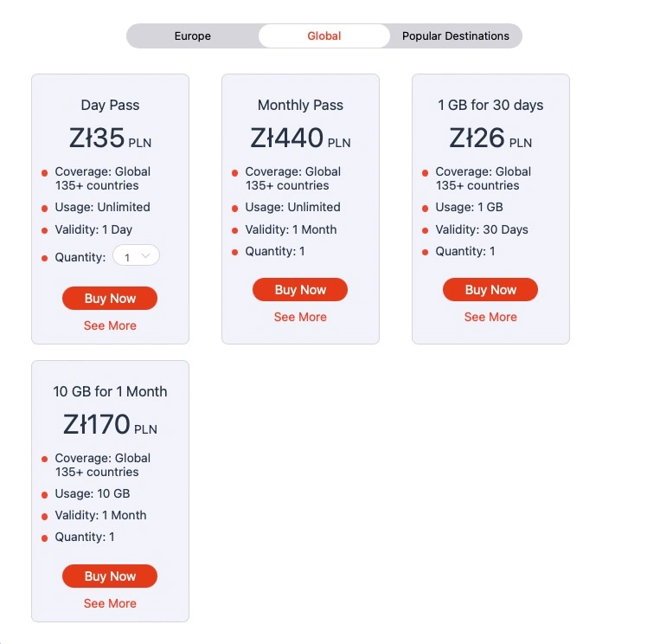
Task: Click the Zł35 PLN price
Action: click(110, 138)
